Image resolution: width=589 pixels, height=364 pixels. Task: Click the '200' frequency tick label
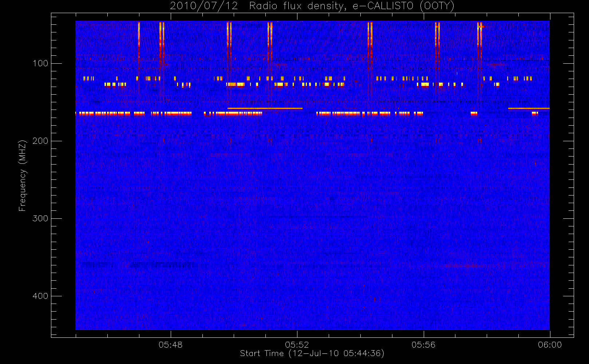click(x=40, y=141)
